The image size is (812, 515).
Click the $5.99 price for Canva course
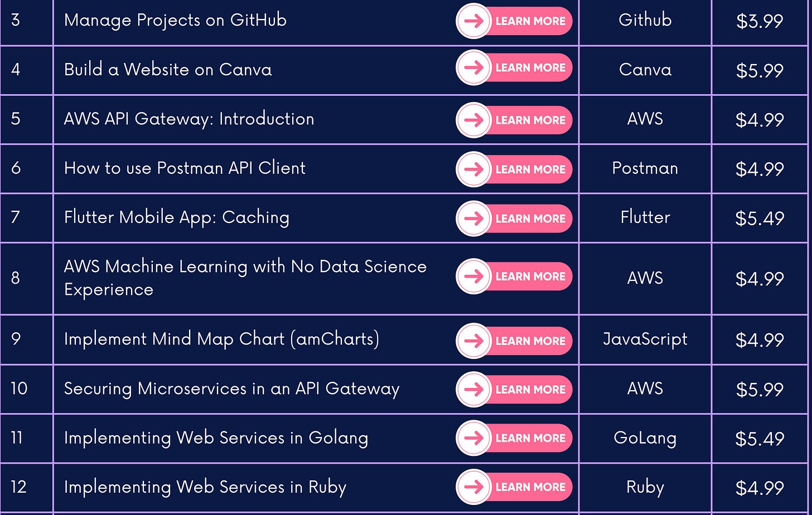(760, 70)
